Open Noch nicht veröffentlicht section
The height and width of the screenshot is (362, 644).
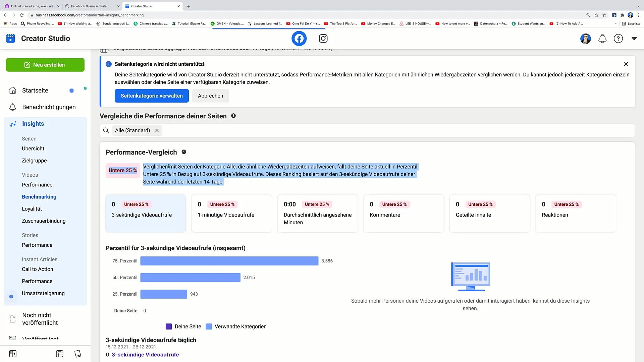pos(40,319)
